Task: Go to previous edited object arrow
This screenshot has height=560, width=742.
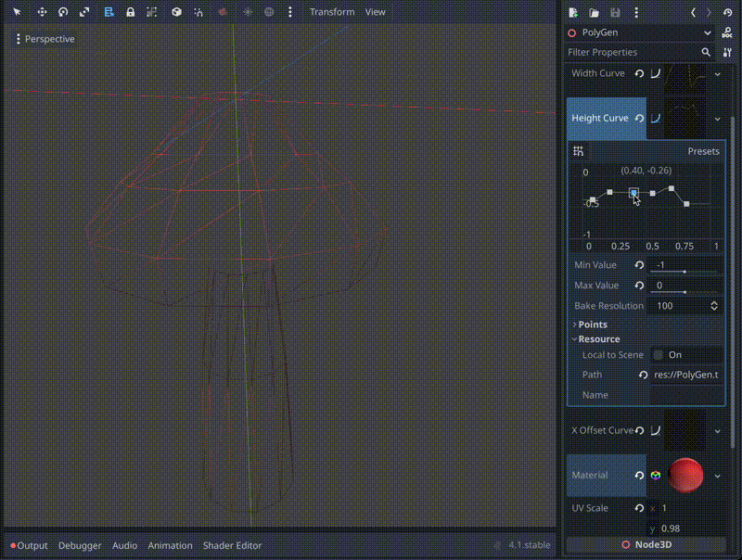Action: point(693,12)
